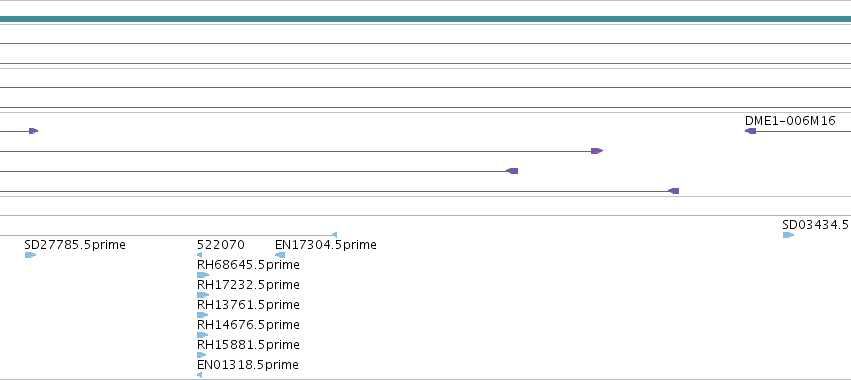The image size is (851, 380).
Task: Click the SD27785.5prime label
Action: (x=75, y=245)
